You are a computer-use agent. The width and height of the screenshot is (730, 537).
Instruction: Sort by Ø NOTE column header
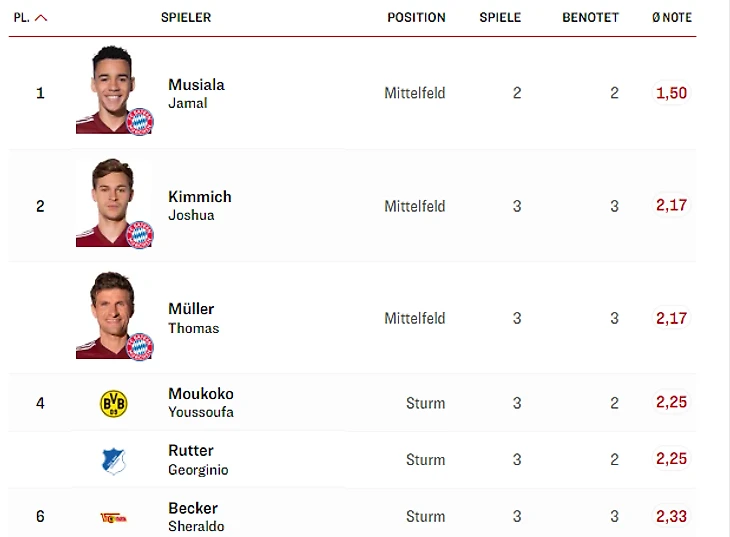click(671, 18)
